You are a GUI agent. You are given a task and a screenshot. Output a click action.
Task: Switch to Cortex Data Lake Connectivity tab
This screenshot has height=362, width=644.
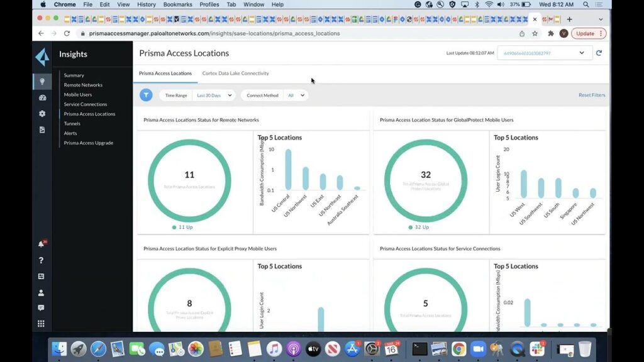click(x=235, y=73)
